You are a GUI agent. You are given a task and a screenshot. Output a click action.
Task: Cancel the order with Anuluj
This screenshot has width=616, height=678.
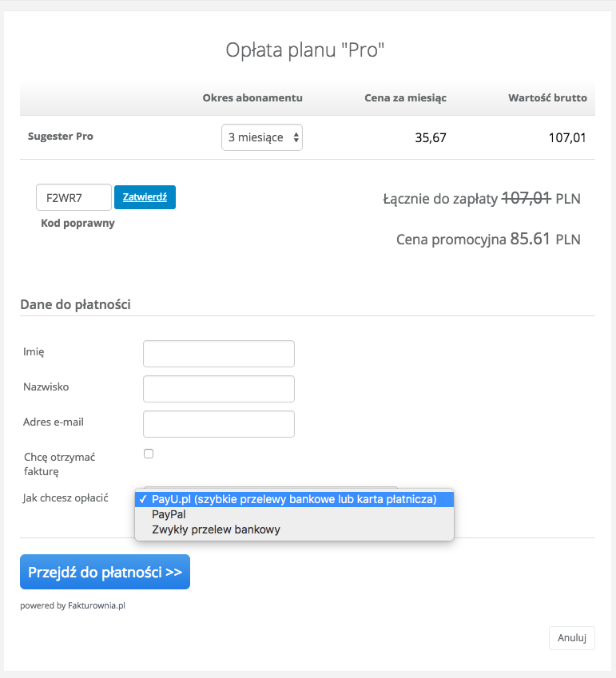[571, 637]
